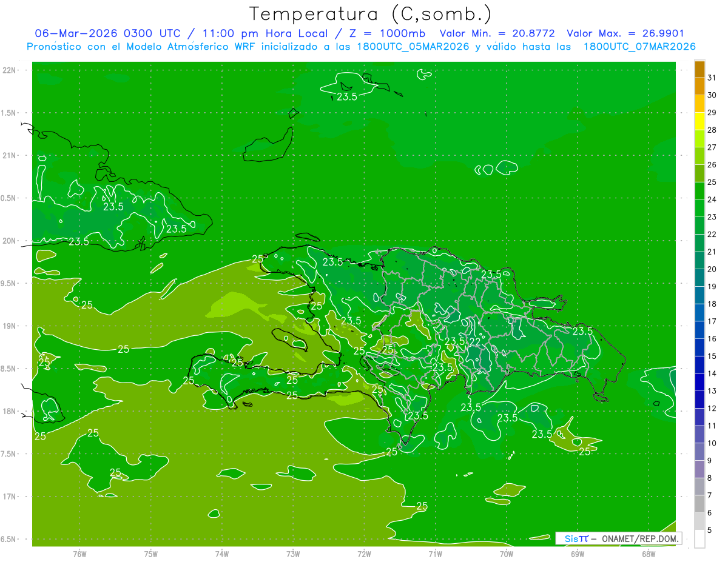
Task: Click the "22" contour label on the map
Action: 475,342
